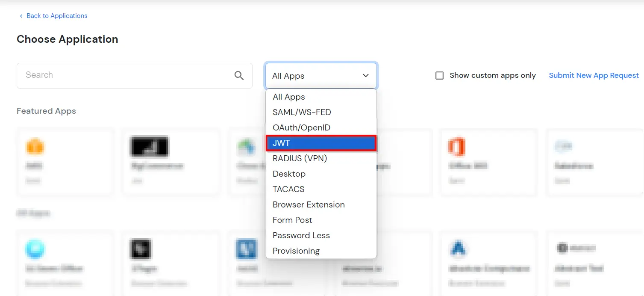The height and width of the screenshot is (296, 644).
Task: Click the cyan sphere app icon in second row
Action: [x=35, y=249]
